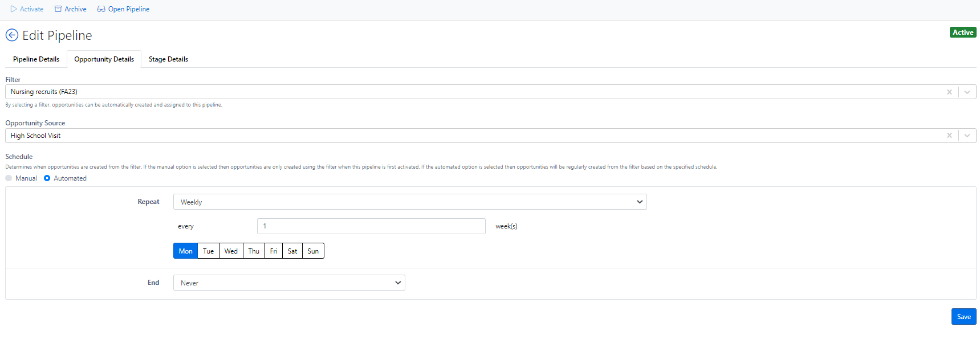The width and height of the screenshot is (980, 343).
Task: Click the Edit Pipeline page heading
Action: pyautogui.click(x=57, y=35)
